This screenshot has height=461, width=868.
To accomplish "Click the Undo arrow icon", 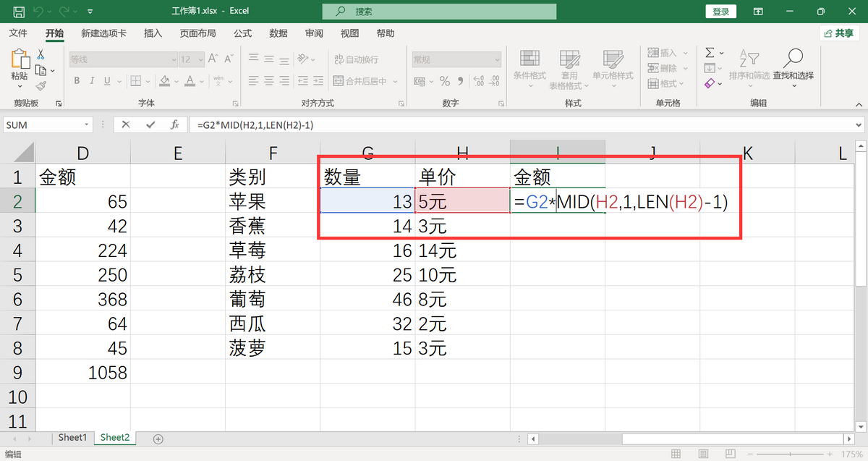I will pyautogui.click(x=39, y=12).
